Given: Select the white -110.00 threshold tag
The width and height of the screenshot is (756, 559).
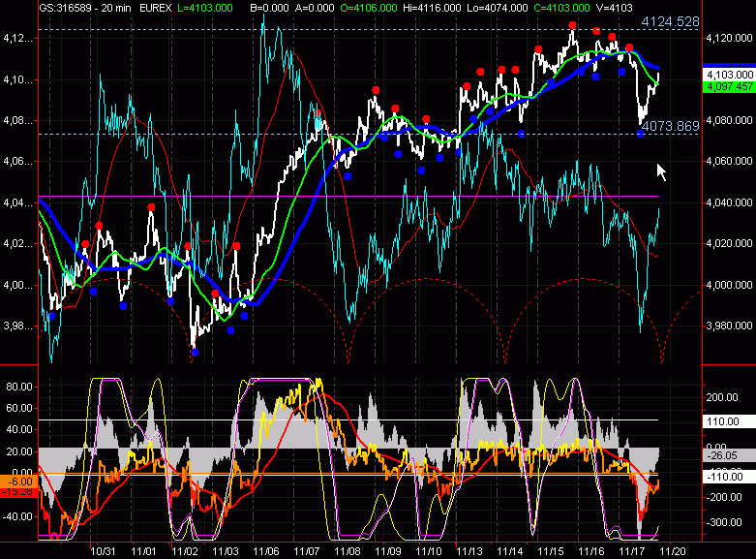Looking at the screenshot, I should point(729,477).
